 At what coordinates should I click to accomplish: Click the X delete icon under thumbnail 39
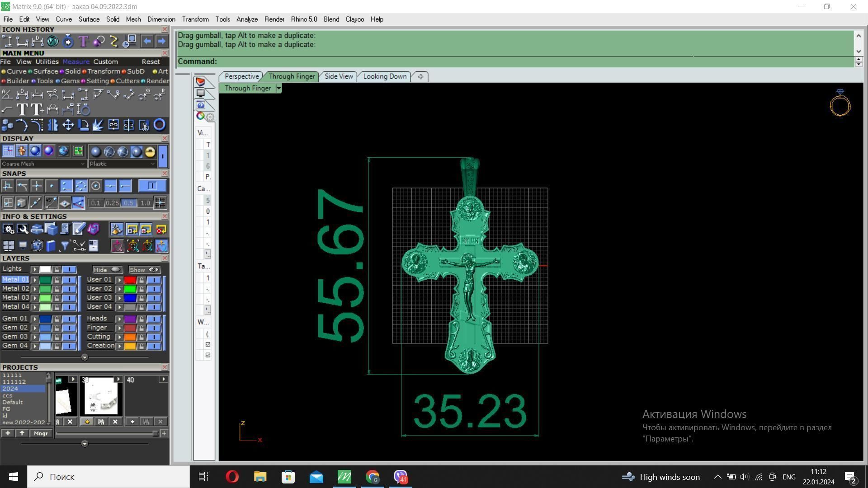point(115,422)
